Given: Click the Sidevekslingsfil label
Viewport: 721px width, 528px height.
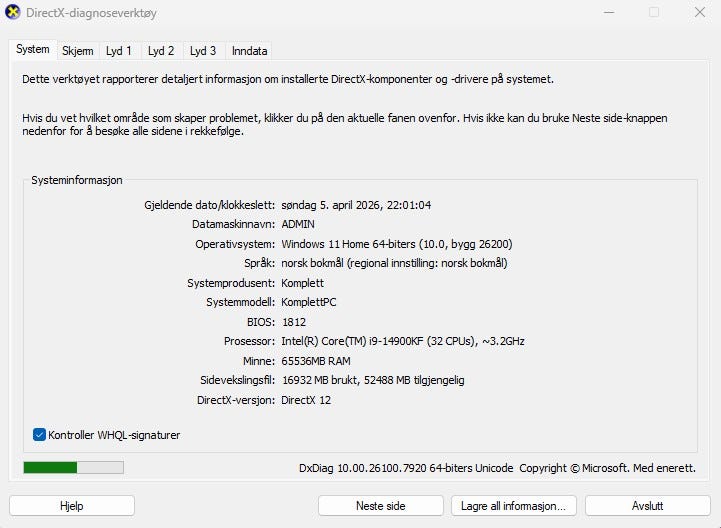Looking at the screenshot, I should [x=238, y=380].
